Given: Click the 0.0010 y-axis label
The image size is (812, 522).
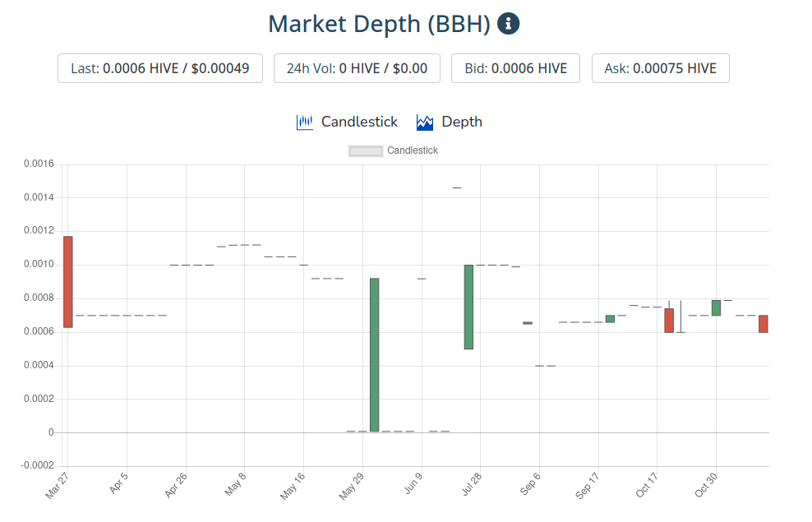Looking at the screenshot, I should pyautogui.click(x=39, y=264).
